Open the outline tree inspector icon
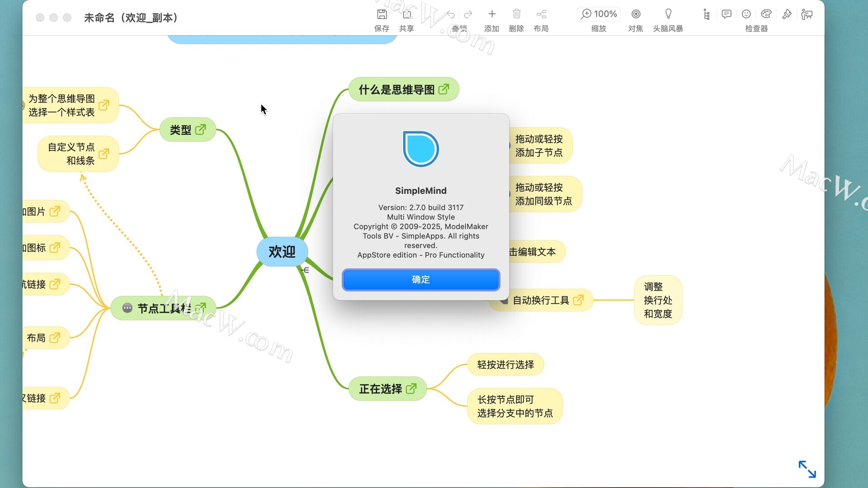Image resolution: width=868 pixels, height=488 pixels. pyautogui.click(x=707, y=14)
